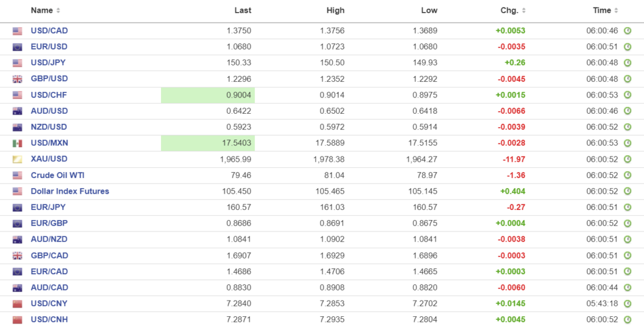Click the China flag icon beside USD/CNY
The image size is (644, 327).
[x=18, y=304]
